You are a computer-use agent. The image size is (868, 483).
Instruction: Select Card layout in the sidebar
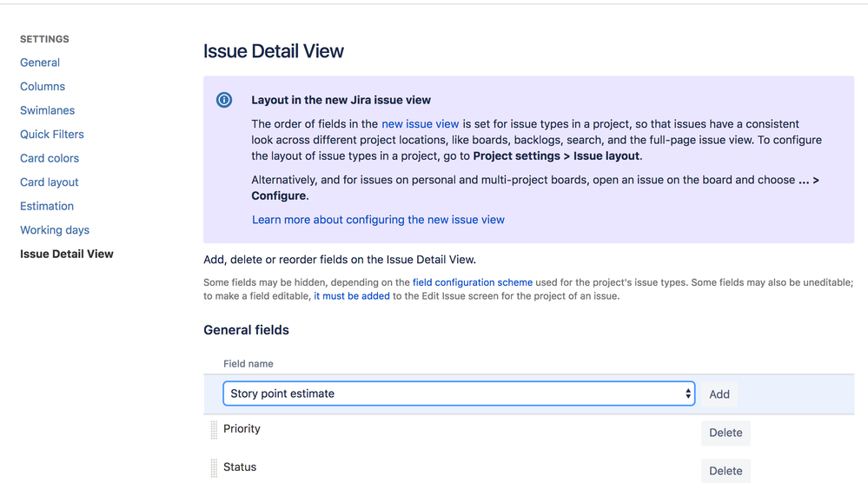pyautogui.click(x=50, y=182)
